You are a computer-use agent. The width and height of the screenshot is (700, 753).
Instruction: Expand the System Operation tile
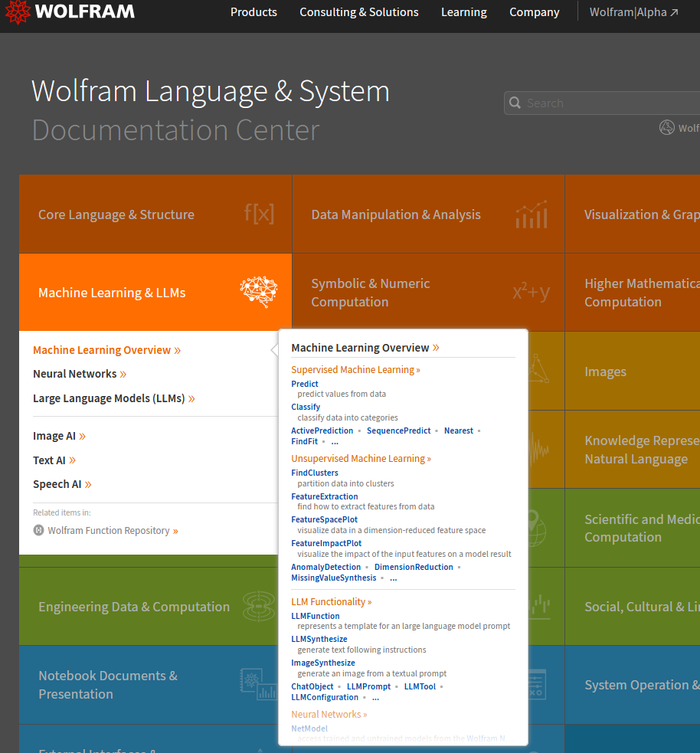[633, 685]
